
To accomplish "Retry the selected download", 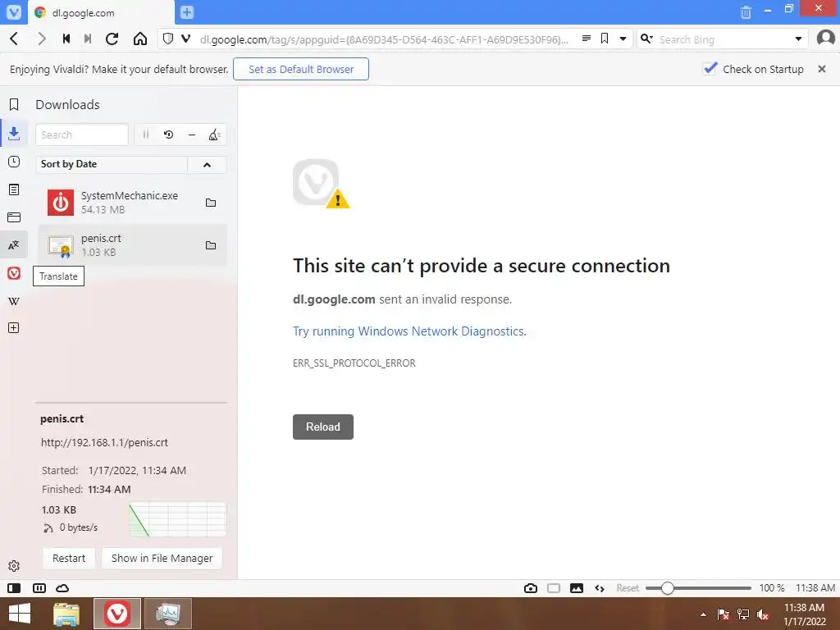I will [168, 135].
